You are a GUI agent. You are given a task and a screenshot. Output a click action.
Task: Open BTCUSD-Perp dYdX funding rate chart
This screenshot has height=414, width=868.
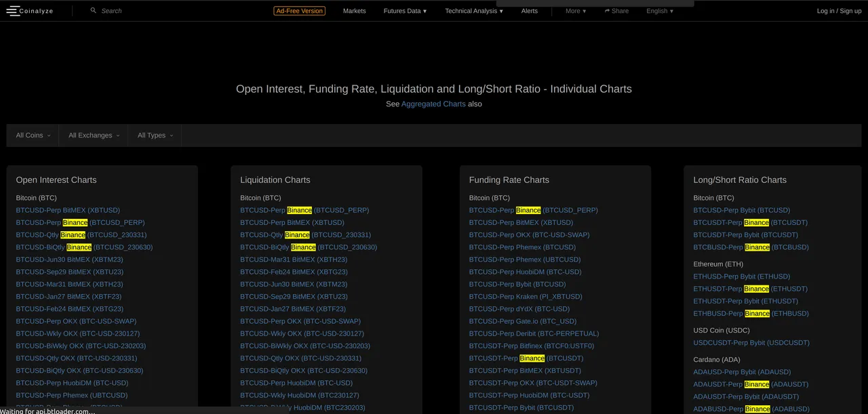pyautogui.click(x=519, y=309)
